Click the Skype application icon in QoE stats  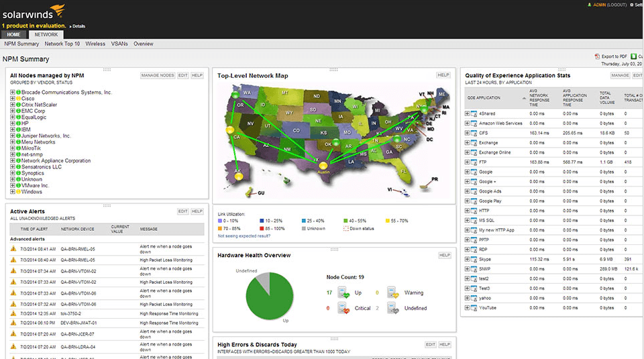tap(474, 258)
